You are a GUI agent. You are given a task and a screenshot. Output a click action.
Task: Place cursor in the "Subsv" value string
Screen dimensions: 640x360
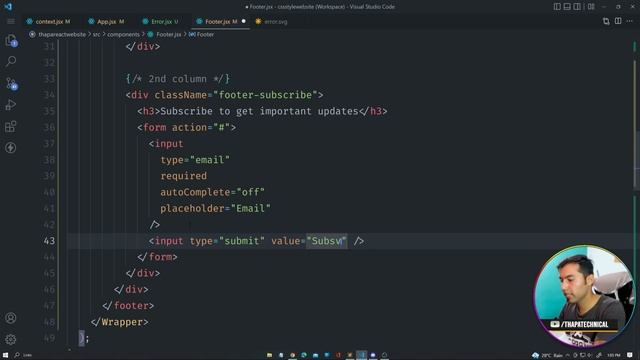point(327,241)
